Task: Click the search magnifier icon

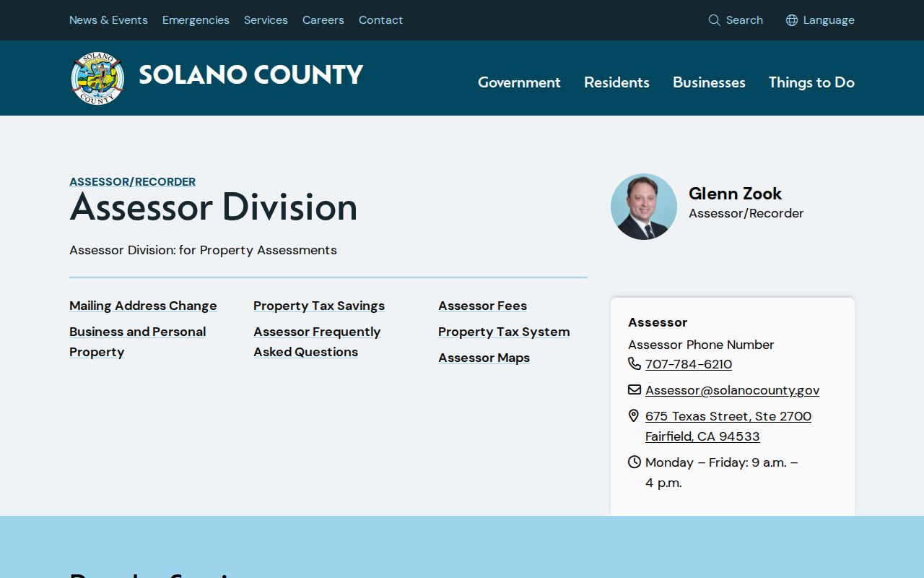Action: click(715, 20)
